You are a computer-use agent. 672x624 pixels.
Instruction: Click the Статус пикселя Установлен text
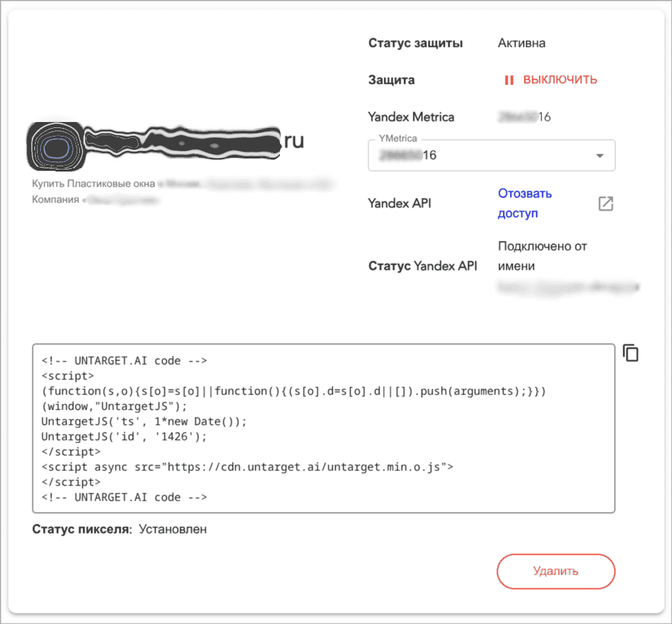click(119, 530)
